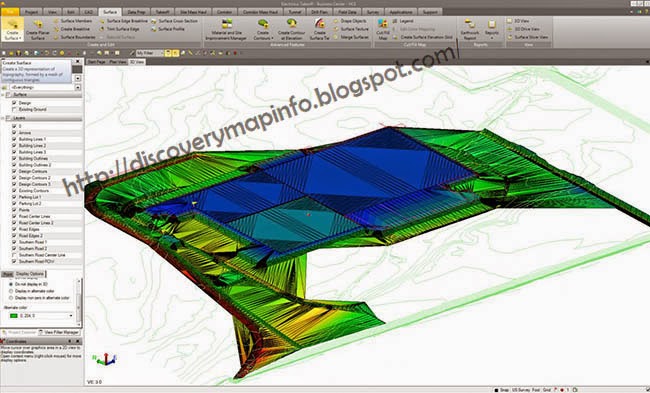This screenshot has height=393, width=650.
Task: Toggle the Design Contours 2 layer checkbox
Action: [x=15, y=178]
